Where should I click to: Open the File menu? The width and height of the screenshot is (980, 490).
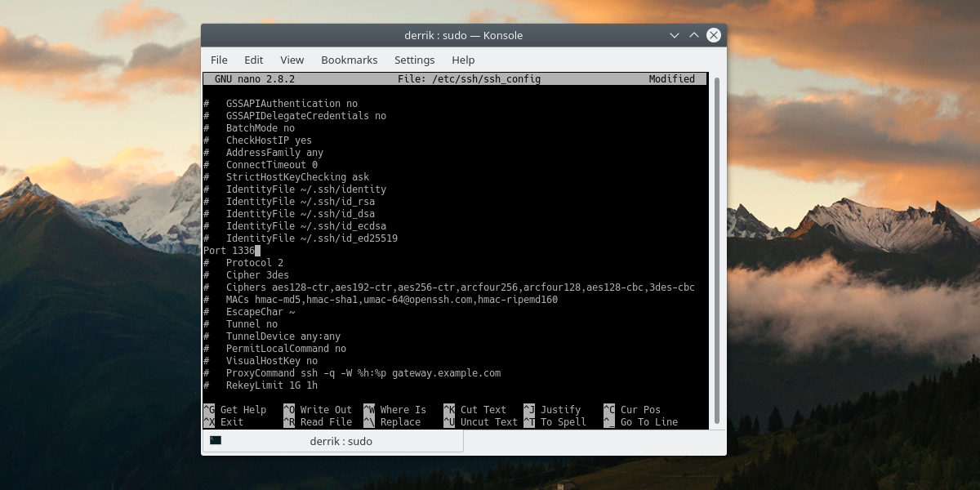click(x=219, y=60)
